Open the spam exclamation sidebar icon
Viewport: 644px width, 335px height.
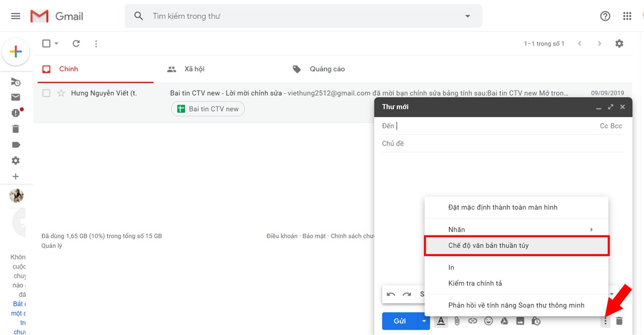coord(16,113)
